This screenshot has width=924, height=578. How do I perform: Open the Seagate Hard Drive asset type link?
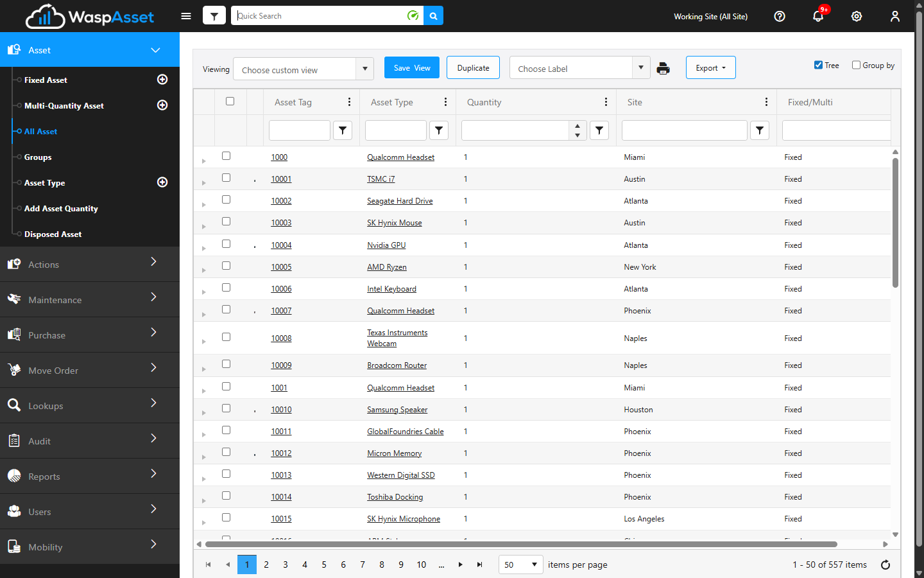click(x=400, y=201)
